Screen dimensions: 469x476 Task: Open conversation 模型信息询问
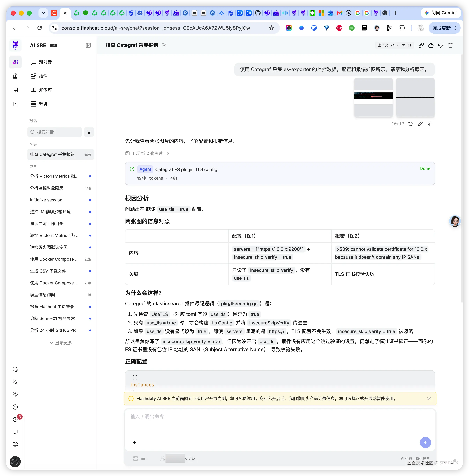click(x=60, y=295)
